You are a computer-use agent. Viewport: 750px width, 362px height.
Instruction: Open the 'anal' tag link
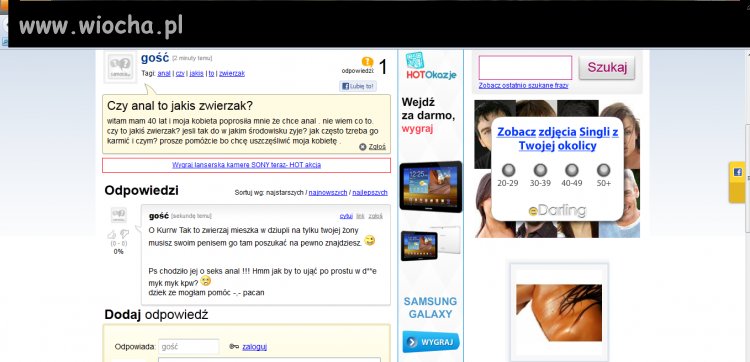164,74
